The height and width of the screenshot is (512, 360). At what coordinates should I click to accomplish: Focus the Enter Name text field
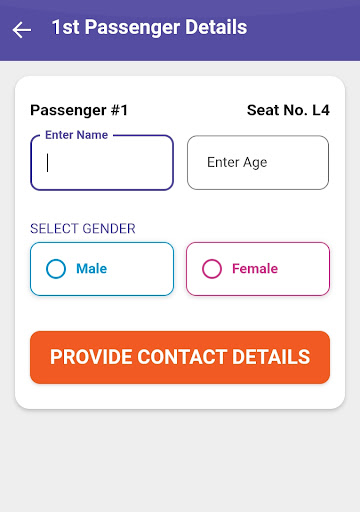coord(102,163)
